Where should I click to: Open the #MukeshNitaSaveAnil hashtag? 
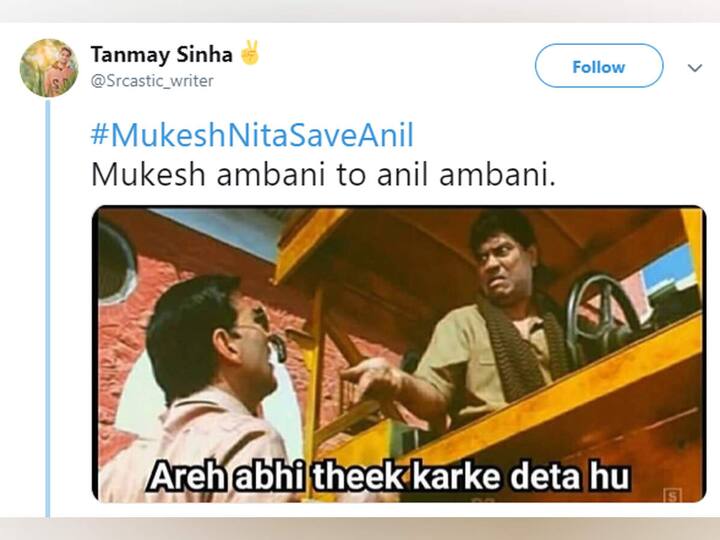[252, 135]
